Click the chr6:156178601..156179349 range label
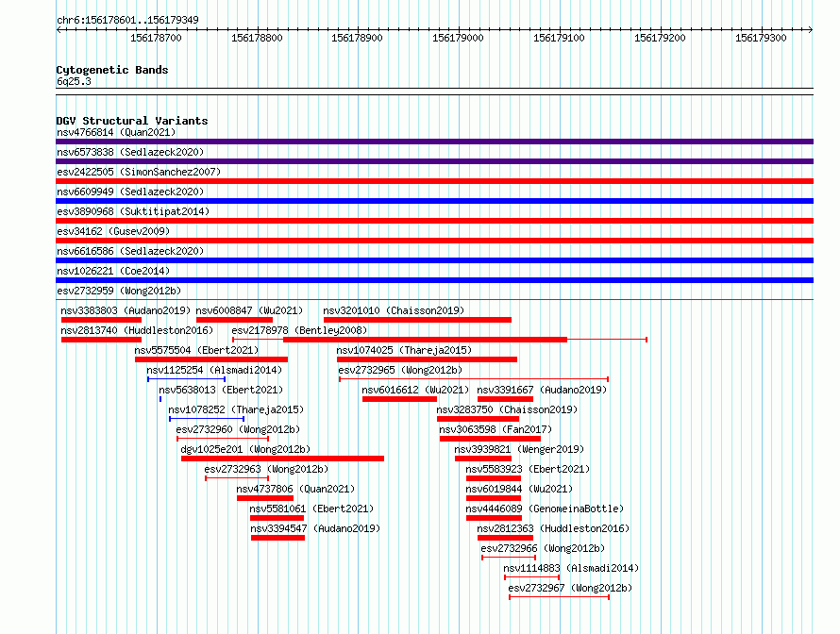The image size is (840, 634). click(127, 20)
